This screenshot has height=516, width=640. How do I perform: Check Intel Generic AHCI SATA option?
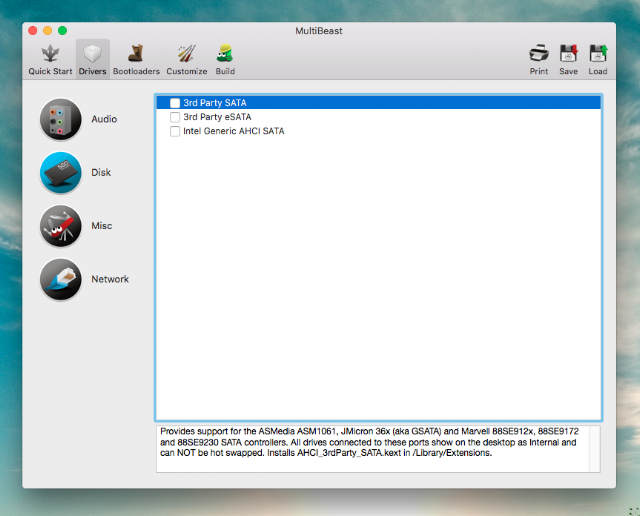(175, 131)
